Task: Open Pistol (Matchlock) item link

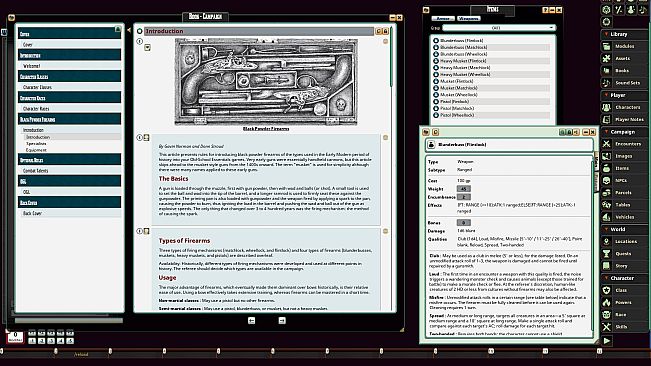Action: (436, 108)
